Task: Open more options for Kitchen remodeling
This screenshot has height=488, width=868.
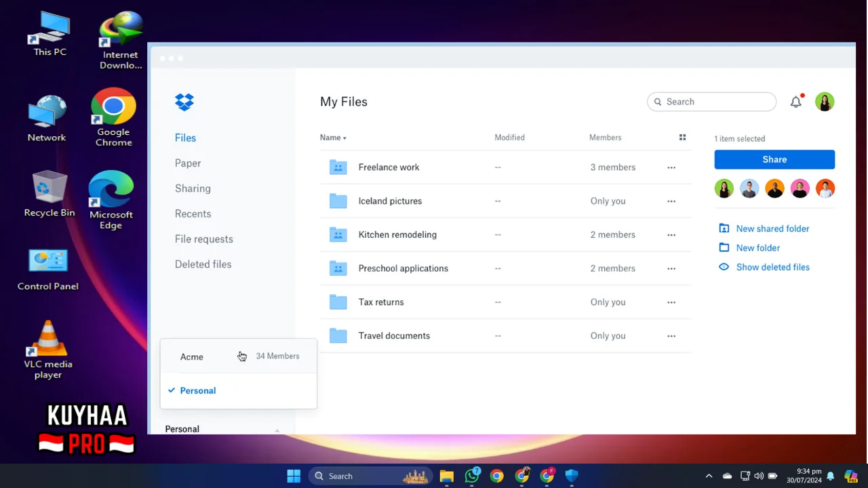Action: 671,235
